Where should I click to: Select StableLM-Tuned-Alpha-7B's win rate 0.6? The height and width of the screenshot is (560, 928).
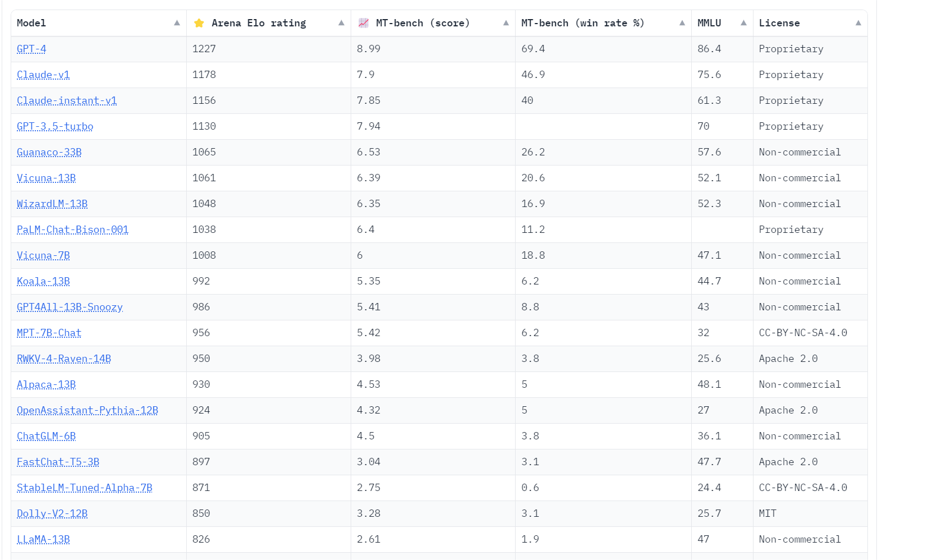[530, 488]
